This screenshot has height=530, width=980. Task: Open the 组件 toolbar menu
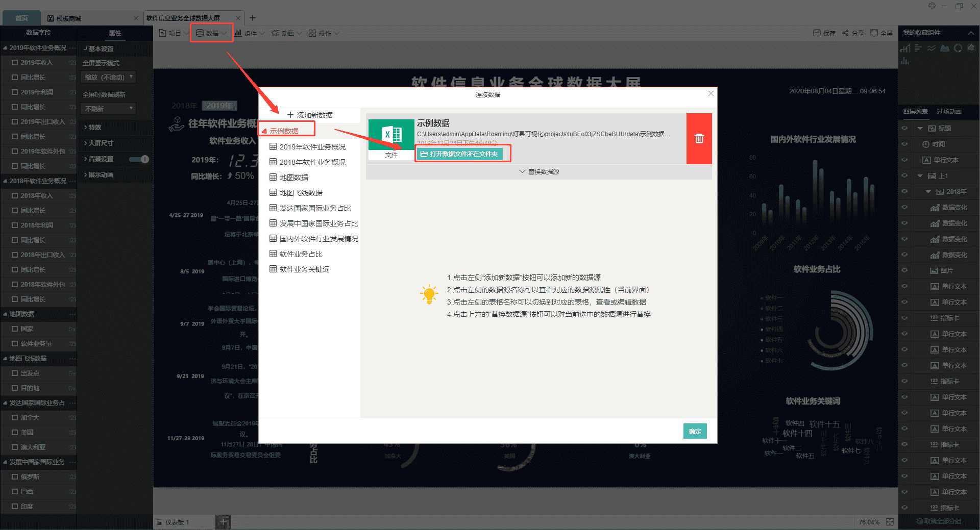pyautogui.click(x=249, y=33)
